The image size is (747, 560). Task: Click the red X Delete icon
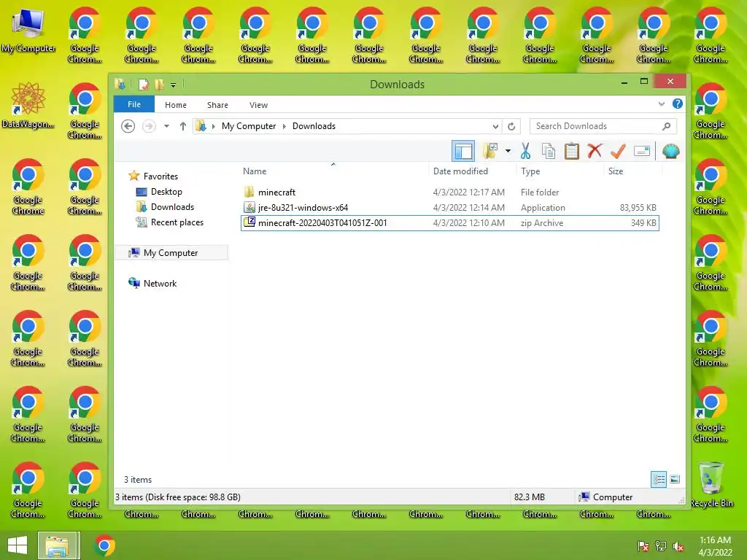[x=595, y=151]
